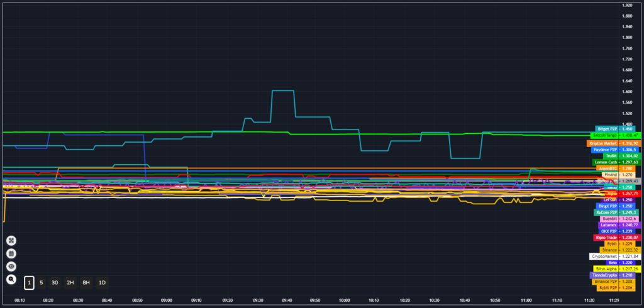Open the calendar date picker icon

(x=11, y=253)
